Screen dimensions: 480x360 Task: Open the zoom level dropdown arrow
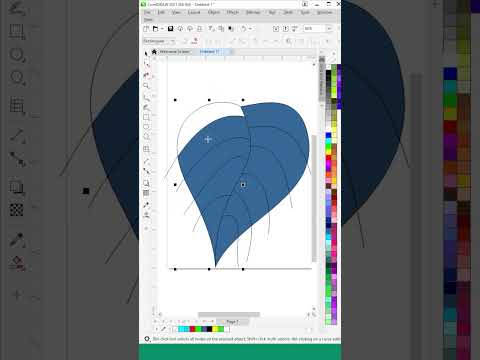329,29
